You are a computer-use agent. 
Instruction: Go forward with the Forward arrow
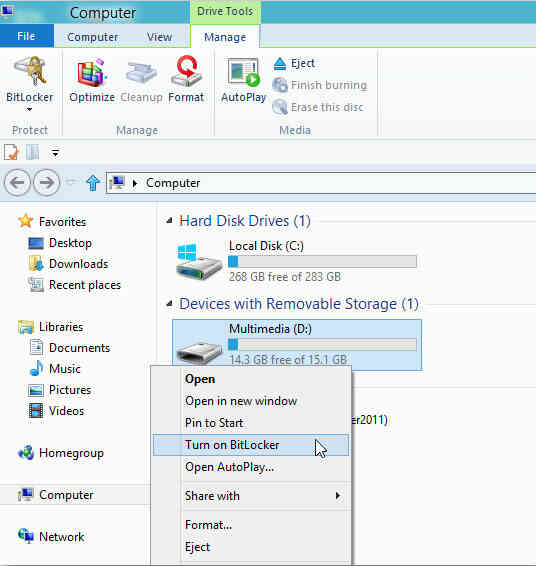pyautogui.click(x=46, y=183)
